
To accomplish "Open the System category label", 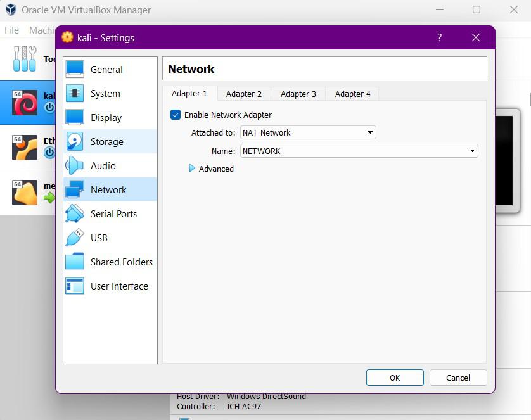I will (105, 93).
